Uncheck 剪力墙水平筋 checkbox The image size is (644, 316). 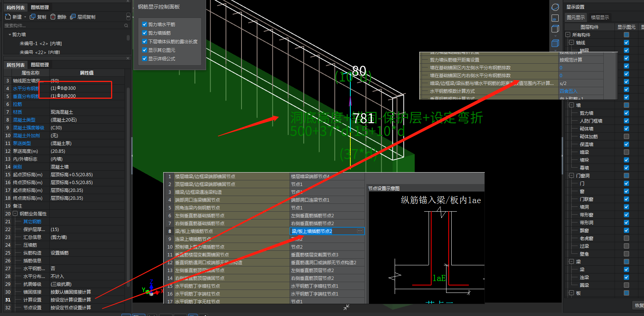pos(145,24)
